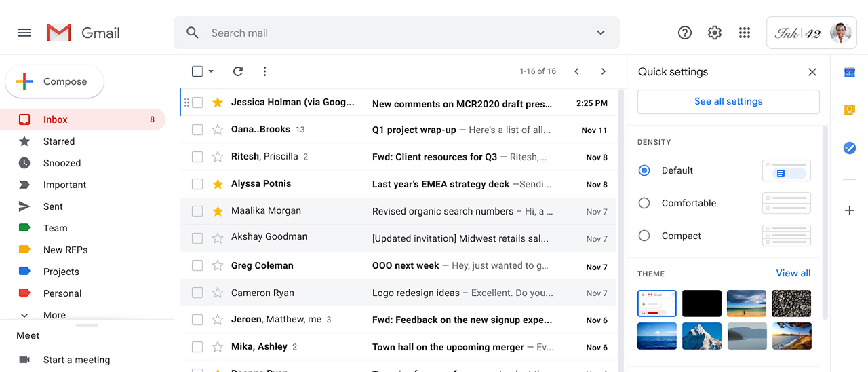Viewport: 868px width, 372px height.
Task: Select Compact density option
Action: click(644, 236)
